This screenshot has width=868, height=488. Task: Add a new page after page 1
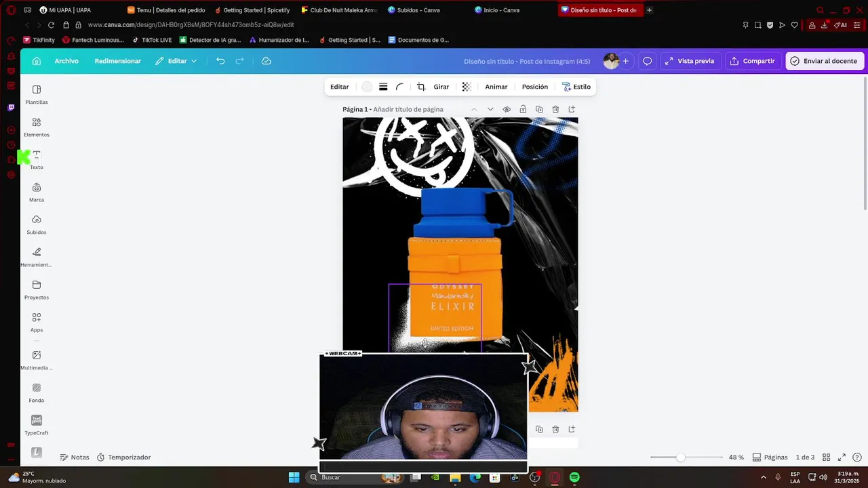coord(572,109)
